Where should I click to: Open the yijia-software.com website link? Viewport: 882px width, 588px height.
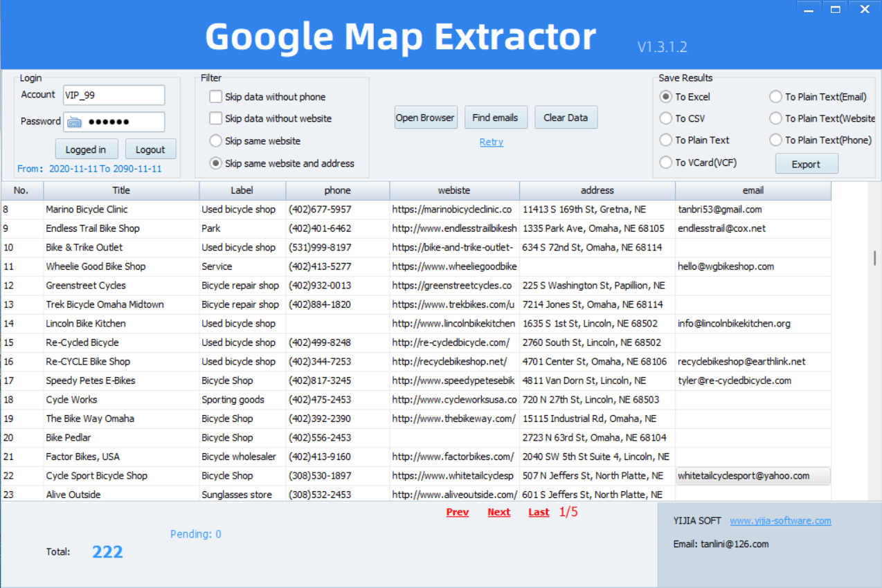tap(780, 521)
